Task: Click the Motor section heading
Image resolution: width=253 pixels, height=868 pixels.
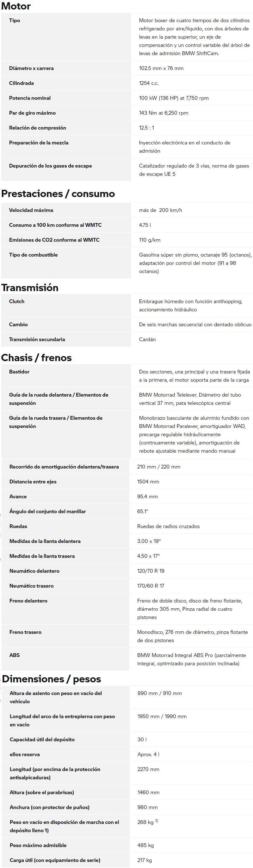Action: coord(16,6)
